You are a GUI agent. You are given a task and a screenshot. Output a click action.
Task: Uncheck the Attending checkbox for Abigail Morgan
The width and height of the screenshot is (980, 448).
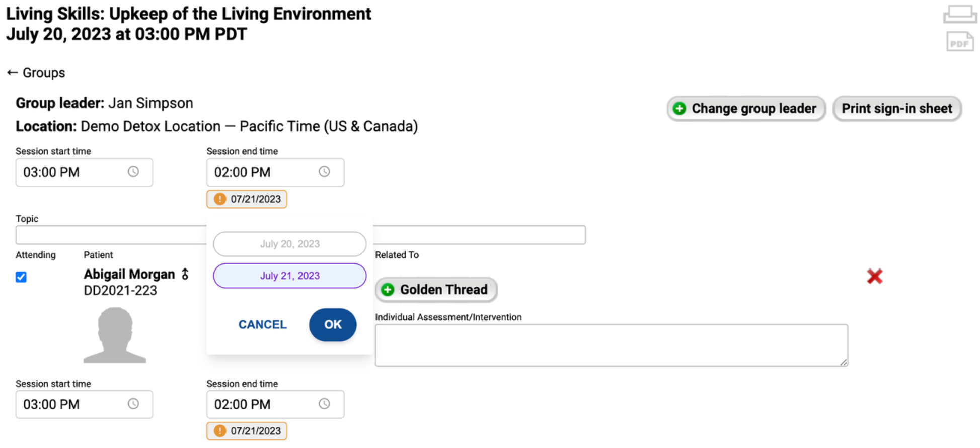21,277
